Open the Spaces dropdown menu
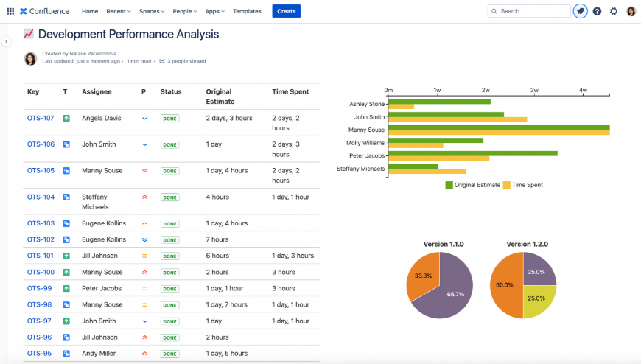 (x=151, y=11)
